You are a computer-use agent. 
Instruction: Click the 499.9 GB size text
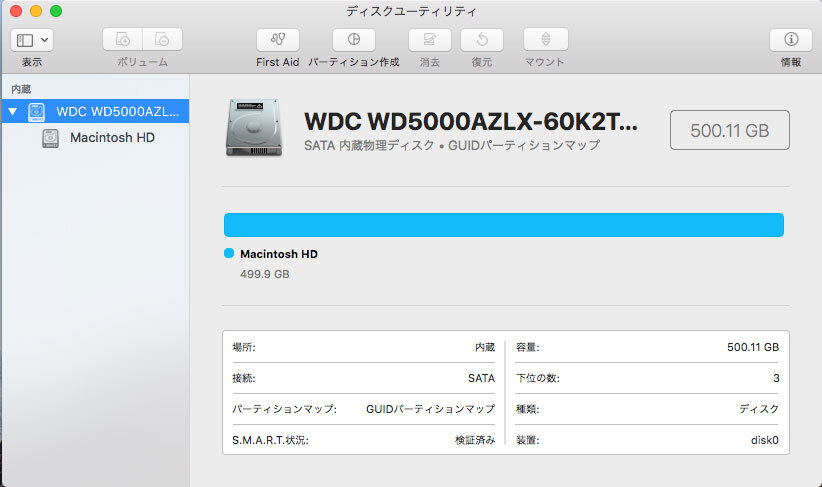(265, 274)
